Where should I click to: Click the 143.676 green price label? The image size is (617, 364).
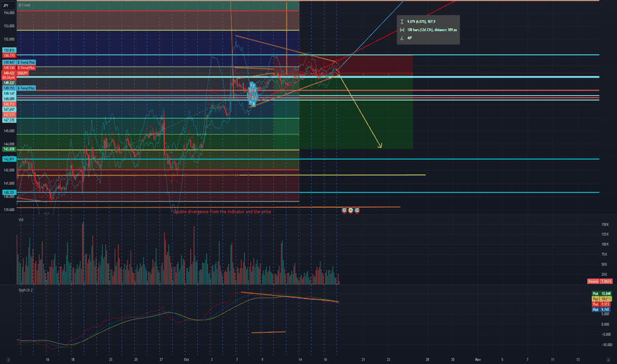(x=9, y=149)
